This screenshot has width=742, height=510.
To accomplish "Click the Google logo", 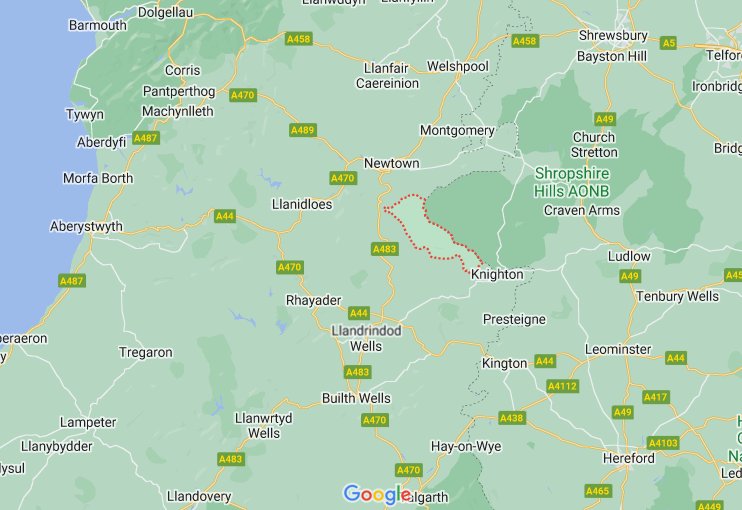I will click(377, 494).
